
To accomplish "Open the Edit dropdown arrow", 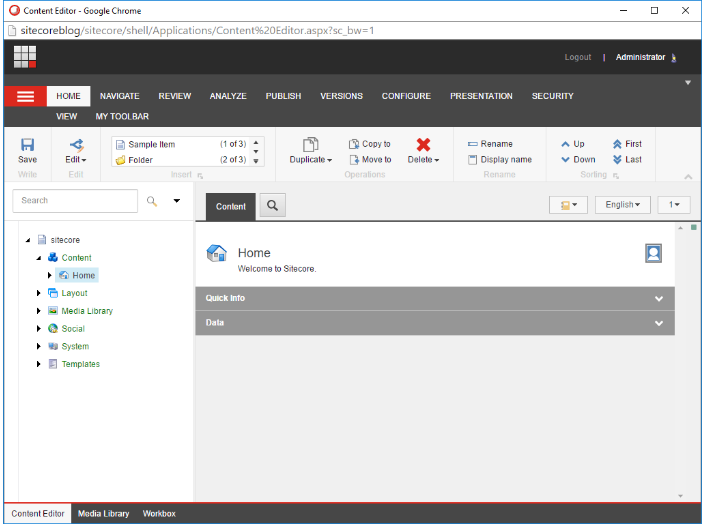I will click(84, 160).
